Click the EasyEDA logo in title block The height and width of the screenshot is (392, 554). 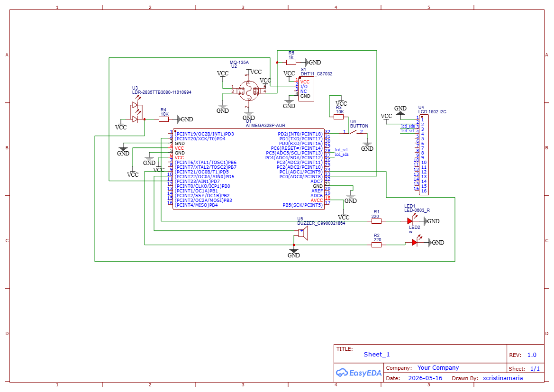point(358,373)
